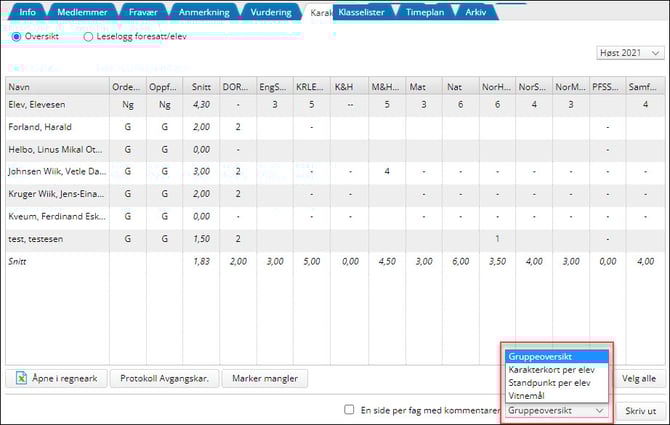This screenshot has height=425, width=670.
Task: Click the Skriv ut button
Action: tap(640, 410)
